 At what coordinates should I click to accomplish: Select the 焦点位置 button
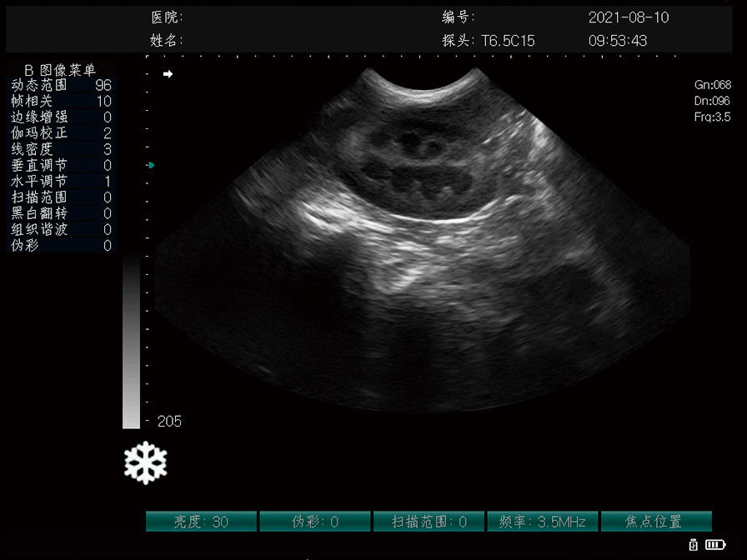pyautogui.click(x=656, y=522)
